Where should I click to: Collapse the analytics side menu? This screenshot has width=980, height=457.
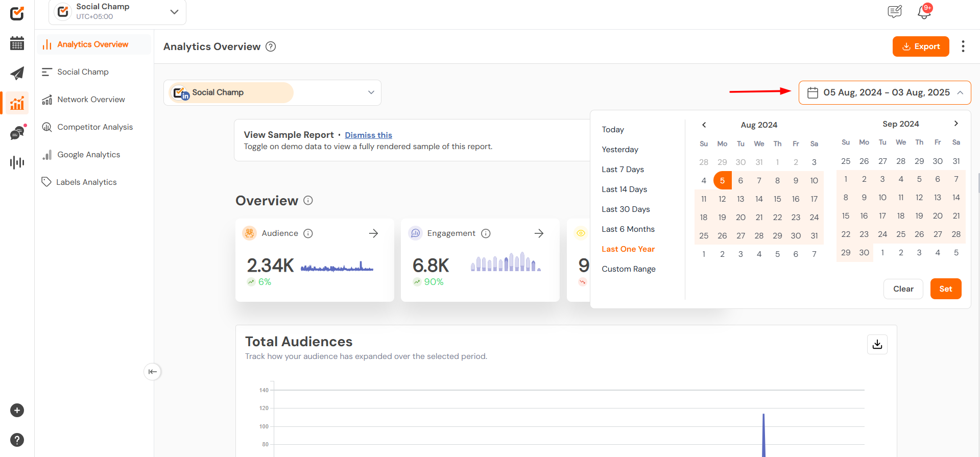(x=152, y=372)
